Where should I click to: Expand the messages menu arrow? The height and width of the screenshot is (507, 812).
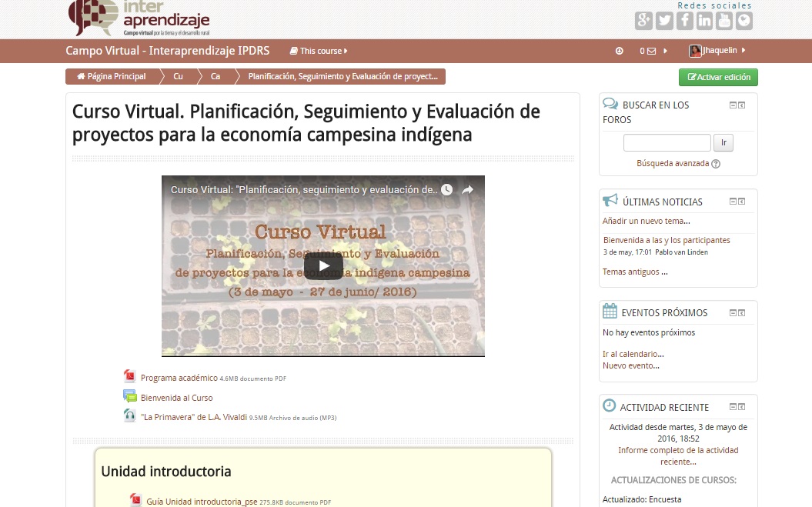[x=666, y=51]
